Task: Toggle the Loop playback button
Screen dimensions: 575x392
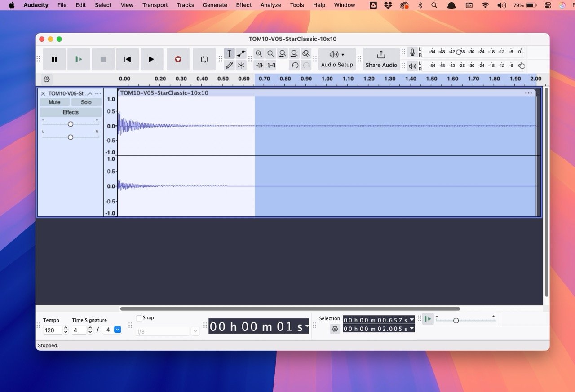Action: pyautogui.click(x=204, y=59)
